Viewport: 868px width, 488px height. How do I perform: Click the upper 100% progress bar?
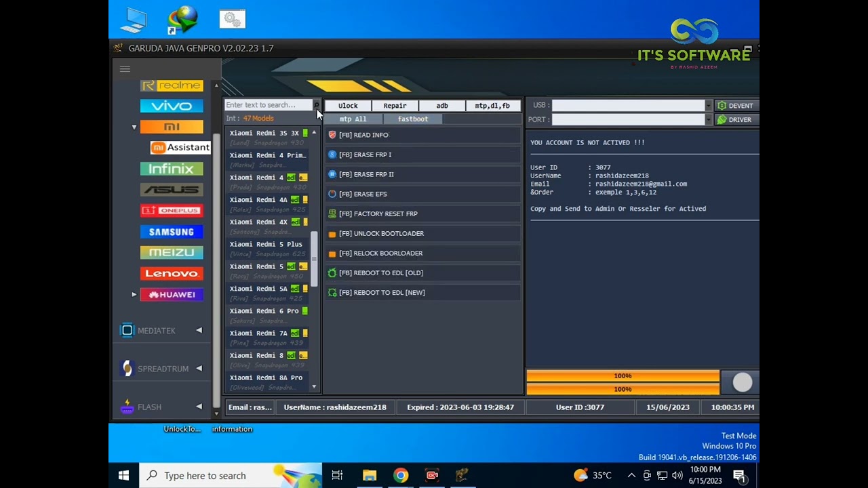[x=623, y=375]
